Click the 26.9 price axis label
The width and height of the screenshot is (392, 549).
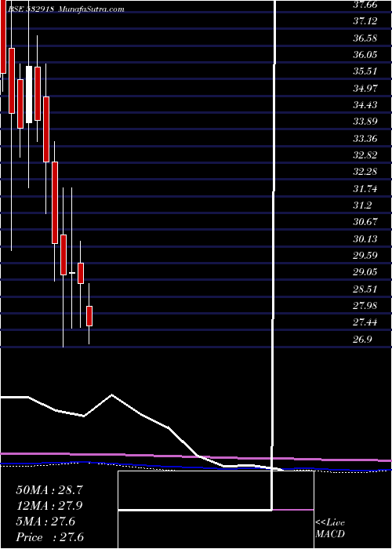pos(362,340)
